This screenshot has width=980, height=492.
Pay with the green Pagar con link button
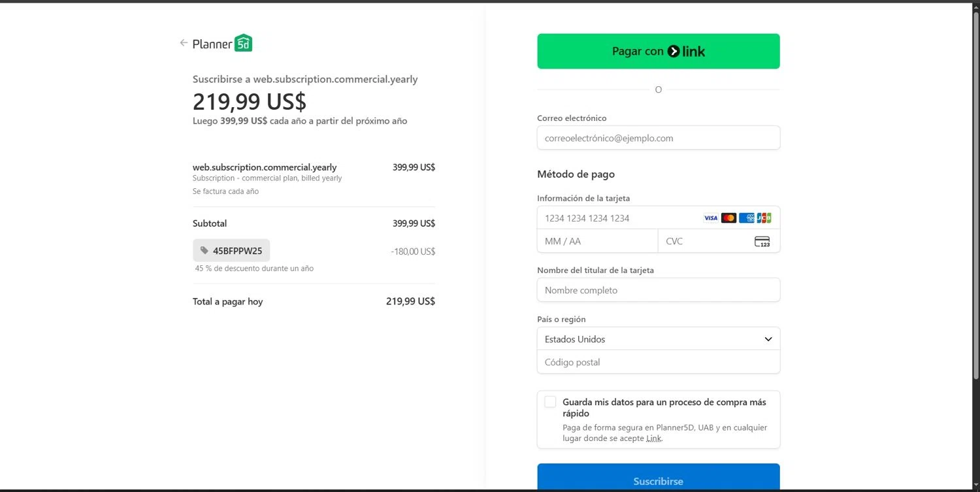(x=659, y=51)
